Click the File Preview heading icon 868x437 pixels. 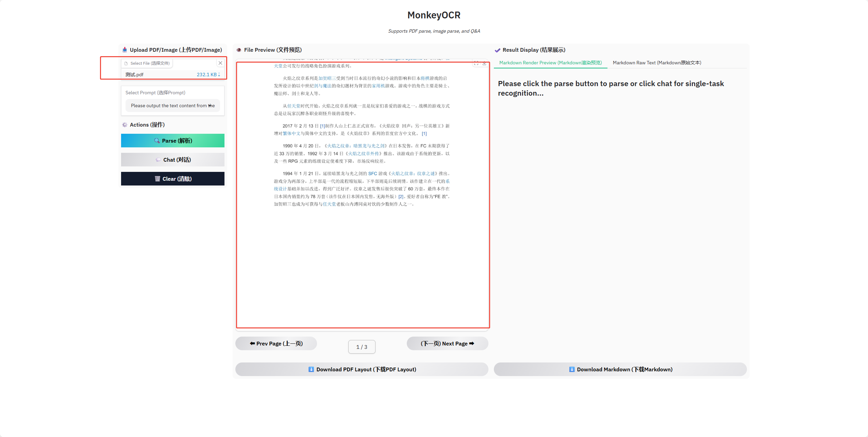pyautogui.click(x=239, y=50)
